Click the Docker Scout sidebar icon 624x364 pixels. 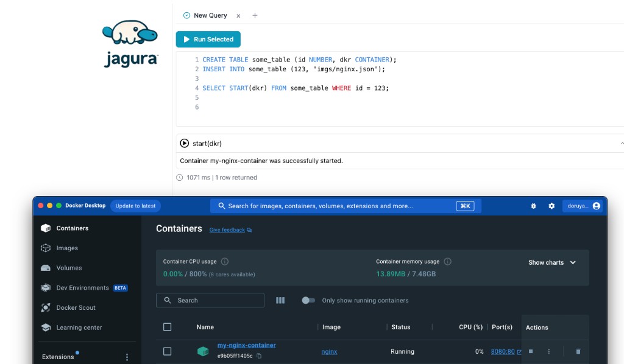(46, 307)
